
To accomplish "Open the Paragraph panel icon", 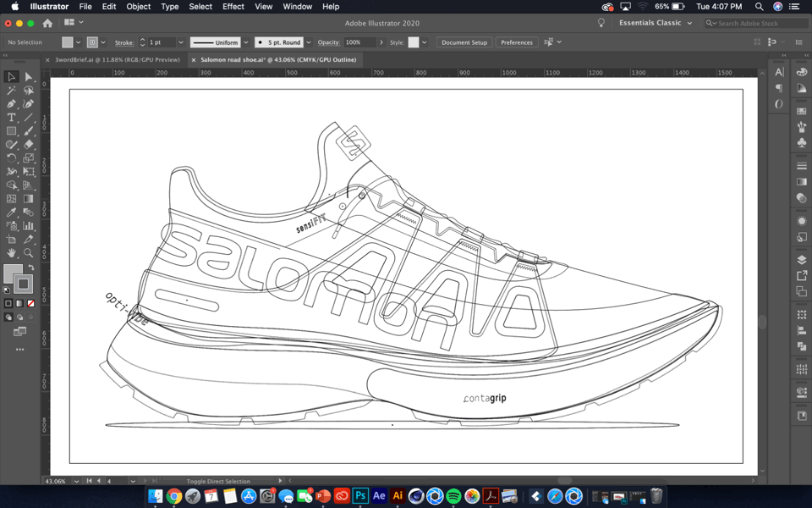I will 779,88.
